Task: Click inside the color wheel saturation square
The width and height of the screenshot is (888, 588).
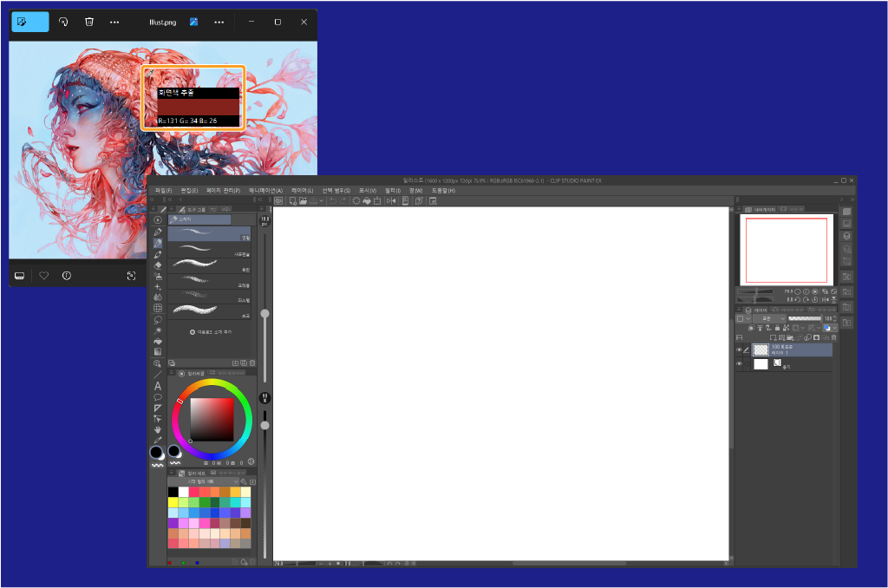Action: point(212,419)
